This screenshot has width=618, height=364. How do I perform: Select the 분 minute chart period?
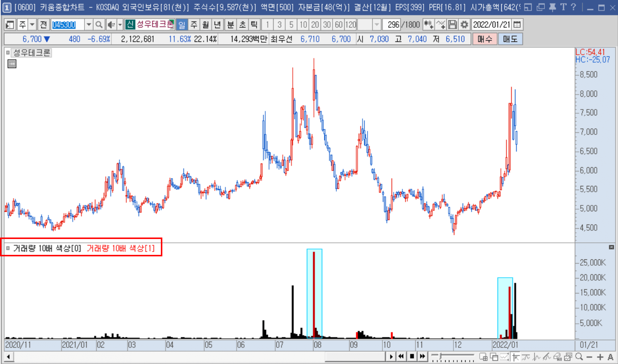[230, 25]
